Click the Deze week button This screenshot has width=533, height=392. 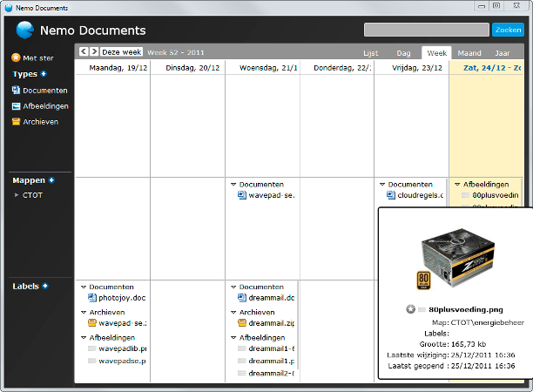(121, 52)
